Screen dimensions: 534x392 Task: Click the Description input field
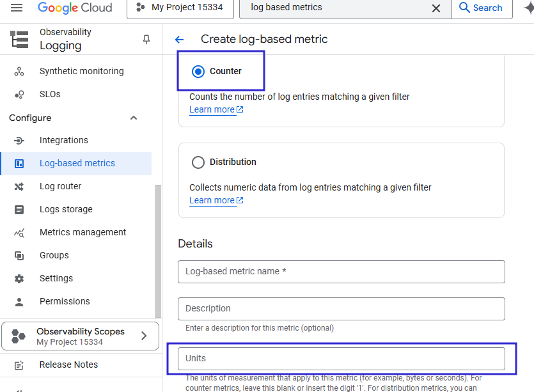342,309
